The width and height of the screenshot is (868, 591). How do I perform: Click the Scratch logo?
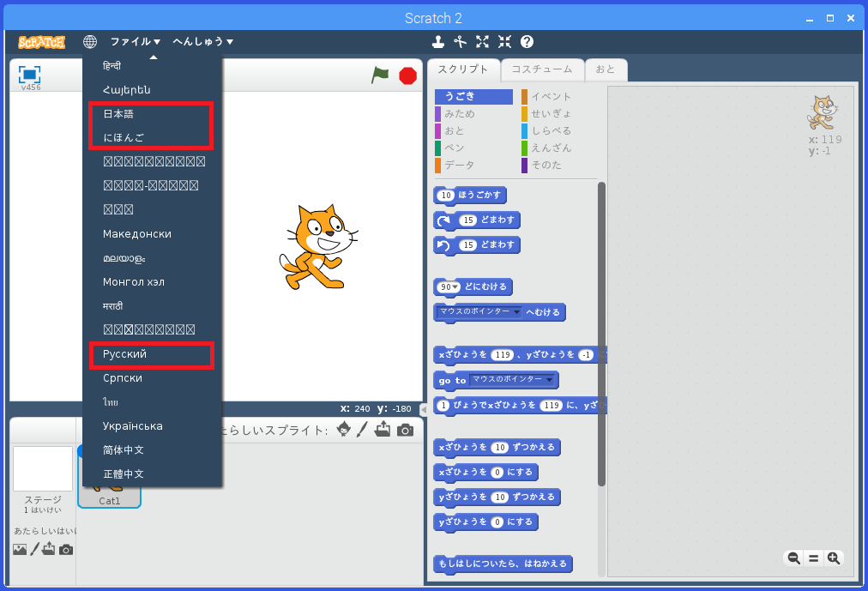[x=41, y=42]
